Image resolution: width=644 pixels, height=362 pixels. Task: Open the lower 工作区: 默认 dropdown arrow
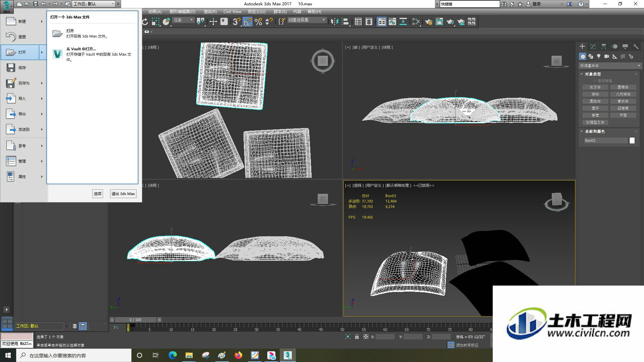pos(66,326)
